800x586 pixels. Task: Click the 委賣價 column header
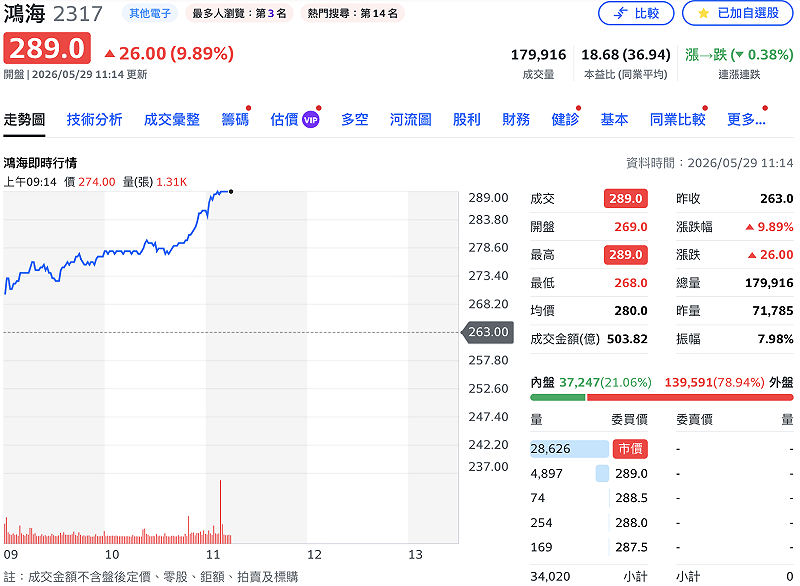[694, 420]
